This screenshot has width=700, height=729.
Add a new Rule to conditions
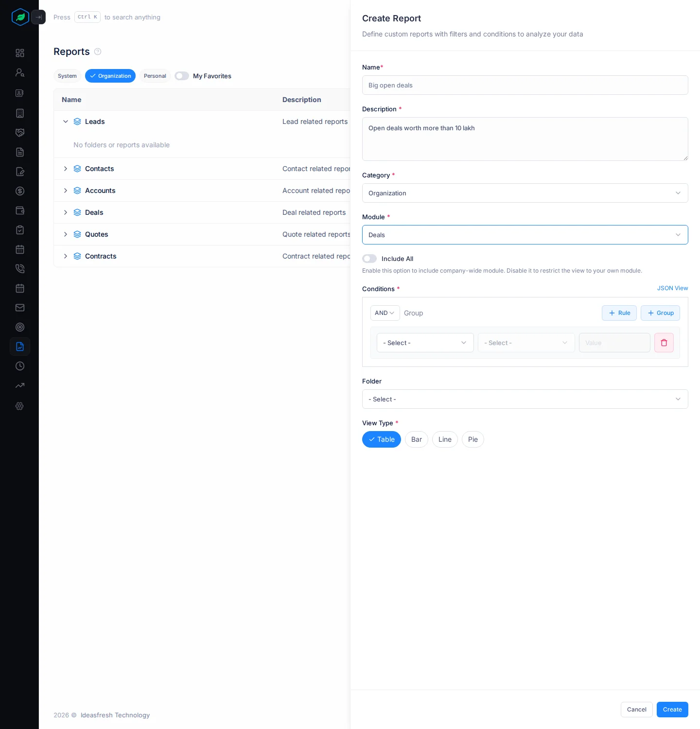point(619,313)
